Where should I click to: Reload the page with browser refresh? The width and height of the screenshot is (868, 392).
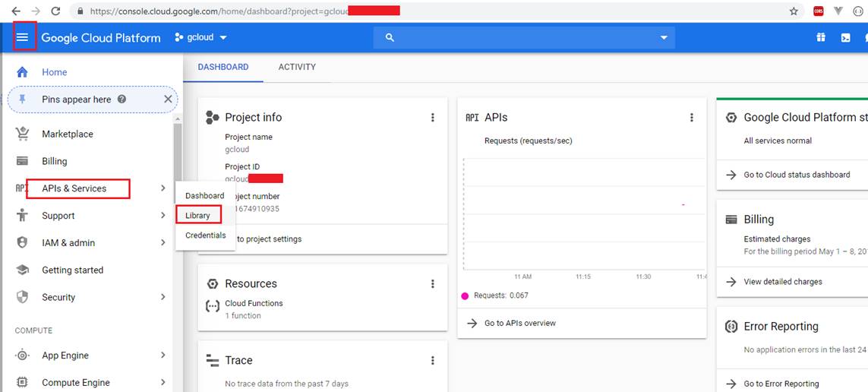(x=55, y=11)
